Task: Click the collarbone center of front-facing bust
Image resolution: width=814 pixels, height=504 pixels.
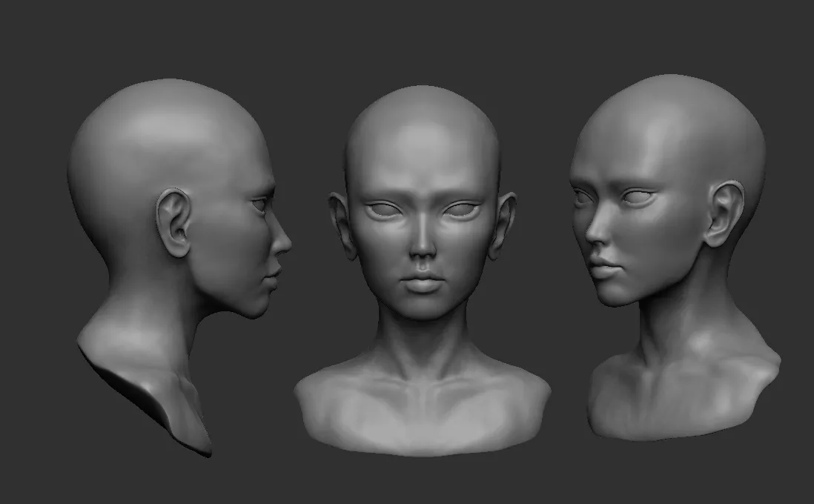Action: click(x=423, y=391)
